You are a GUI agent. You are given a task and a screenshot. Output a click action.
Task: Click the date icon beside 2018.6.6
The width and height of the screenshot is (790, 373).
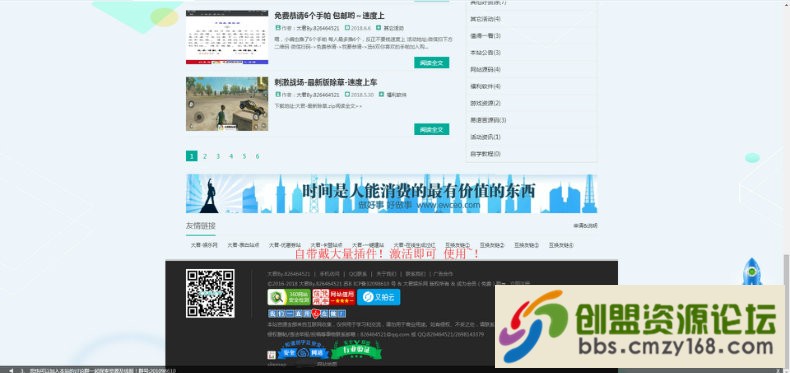tap(347, 28)
